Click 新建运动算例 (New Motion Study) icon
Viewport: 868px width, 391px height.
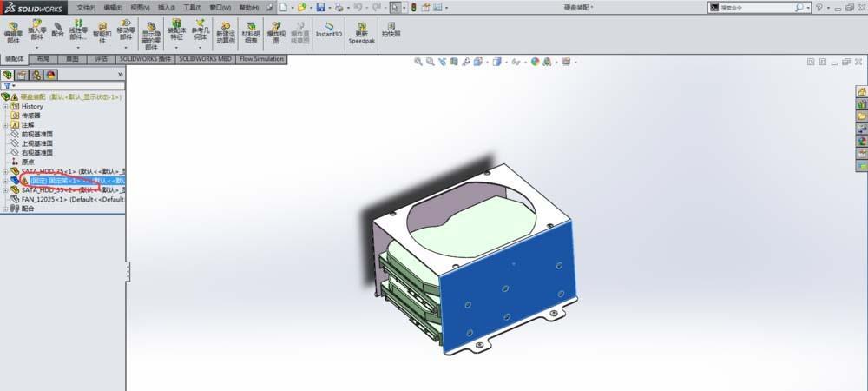click(x=226, y=34)
